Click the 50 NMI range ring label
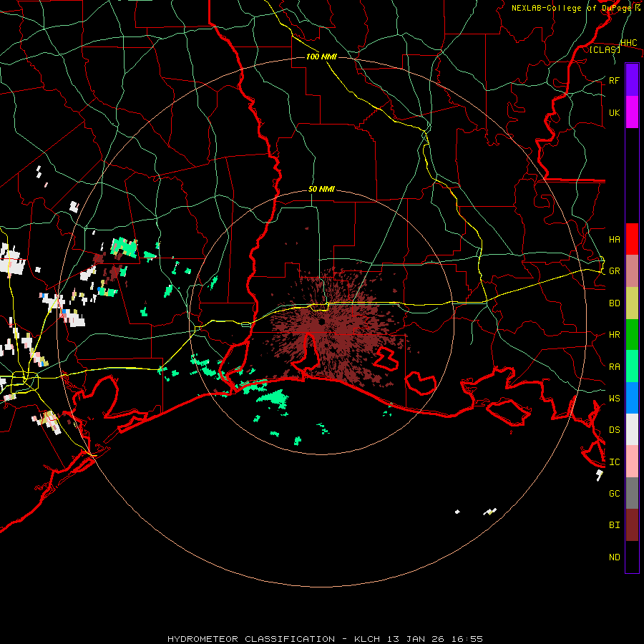 click(321, 189)
